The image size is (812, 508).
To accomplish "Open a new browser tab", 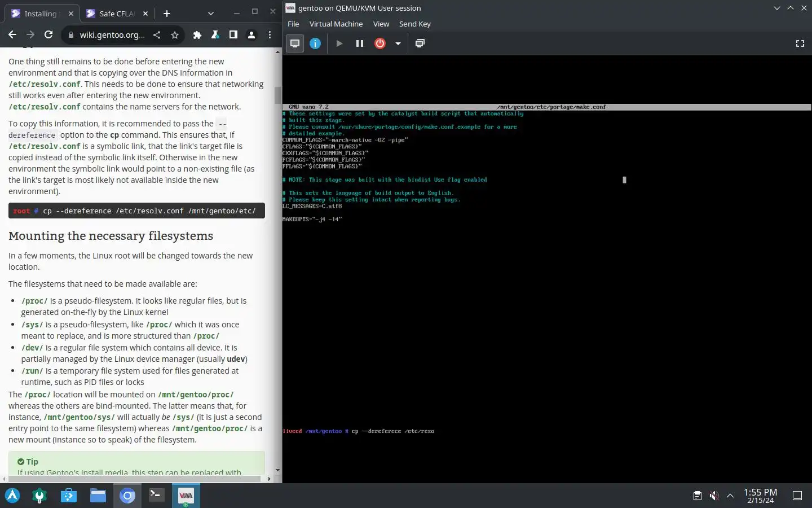I will [x=167, y=14].
